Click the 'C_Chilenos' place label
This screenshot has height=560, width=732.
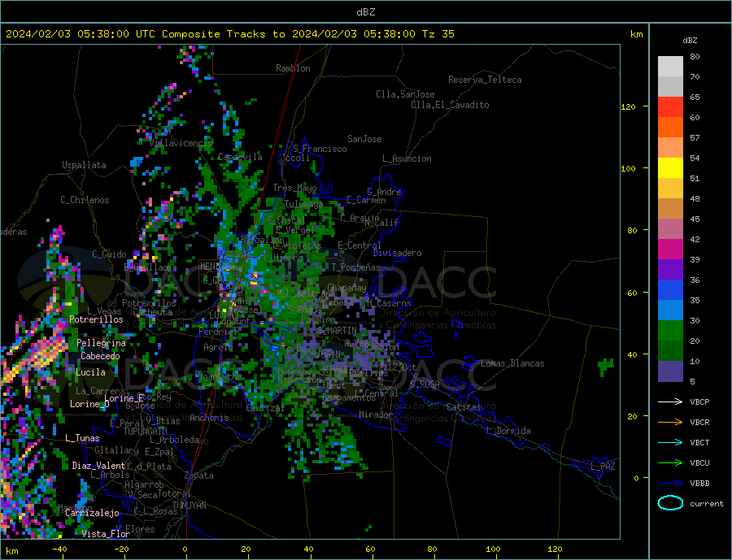(85, 200)
